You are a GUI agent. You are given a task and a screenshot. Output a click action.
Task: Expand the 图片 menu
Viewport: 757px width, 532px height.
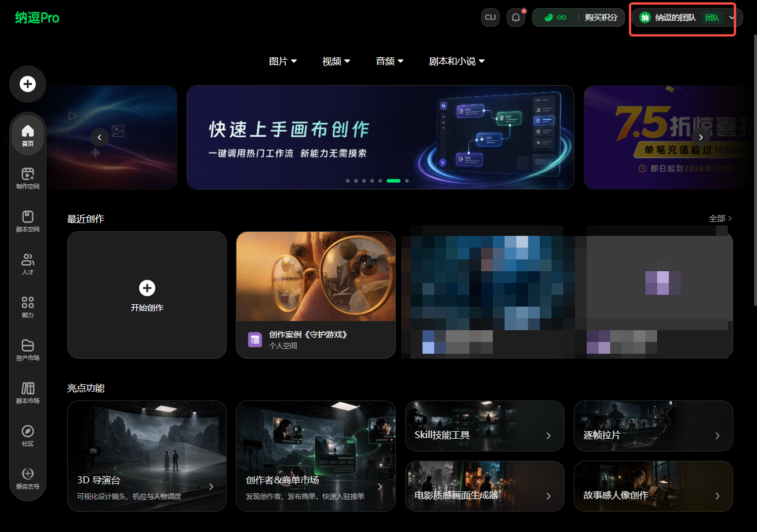click(283, 61)
